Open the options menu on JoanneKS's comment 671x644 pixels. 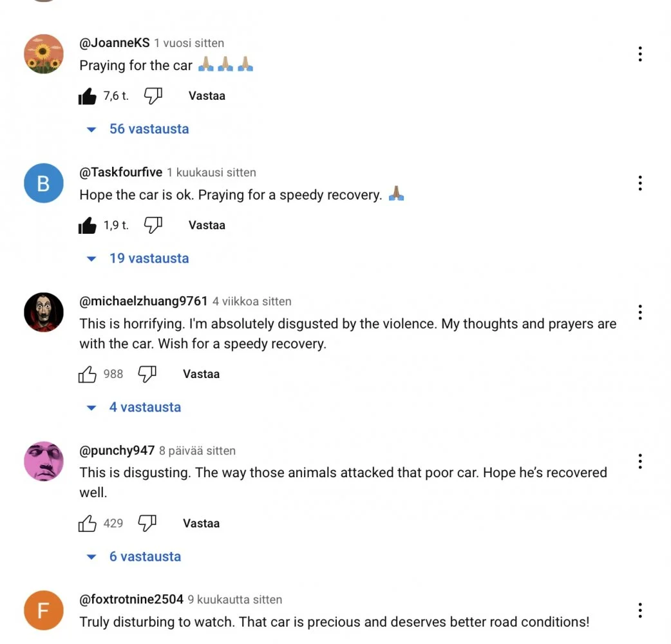pos(639,54)
